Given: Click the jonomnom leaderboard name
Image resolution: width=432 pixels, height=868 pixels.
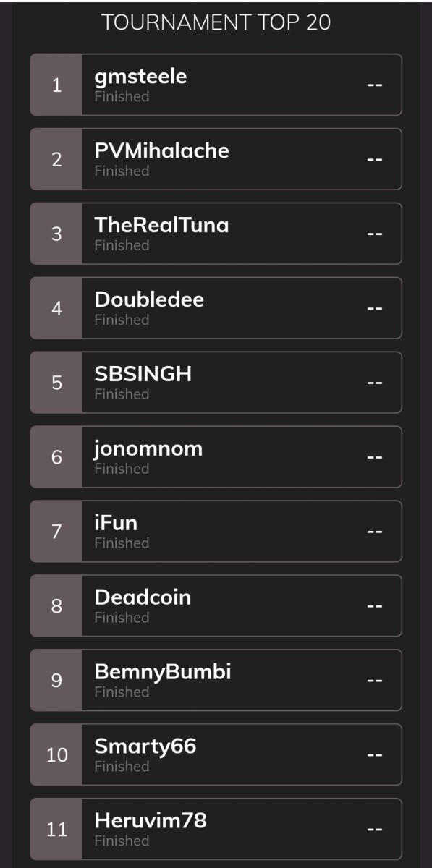Looking at the screenshot, I should [148, 449].
